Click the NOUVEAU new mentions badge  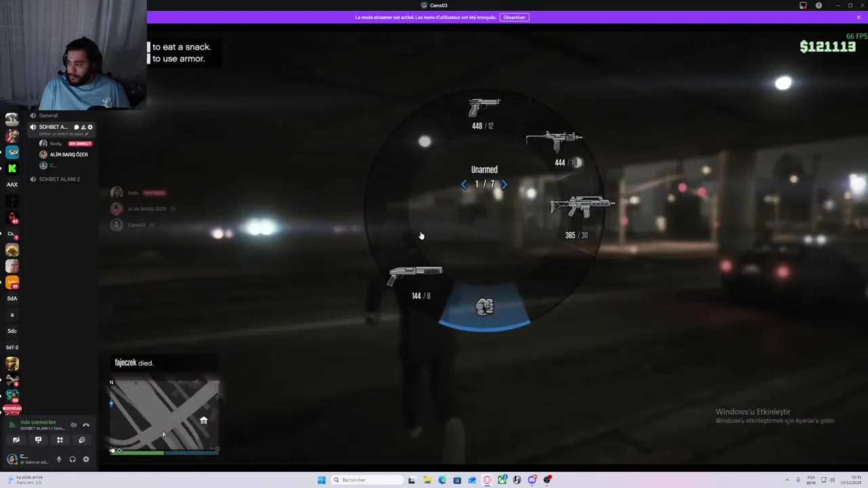(12, 408)
